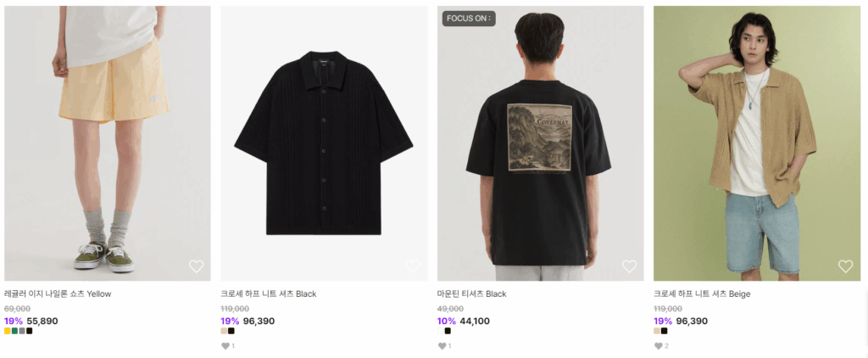The height and width of the screenshot is (358, 868).
Task: Open 크로셰 하프 니트 셔츠 Black product title
Action: tap(269, 294)
